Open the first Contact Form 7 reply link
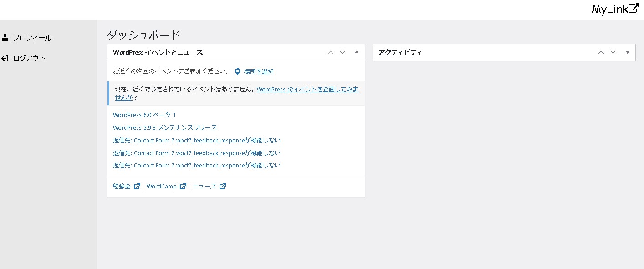 pos(196,140)
